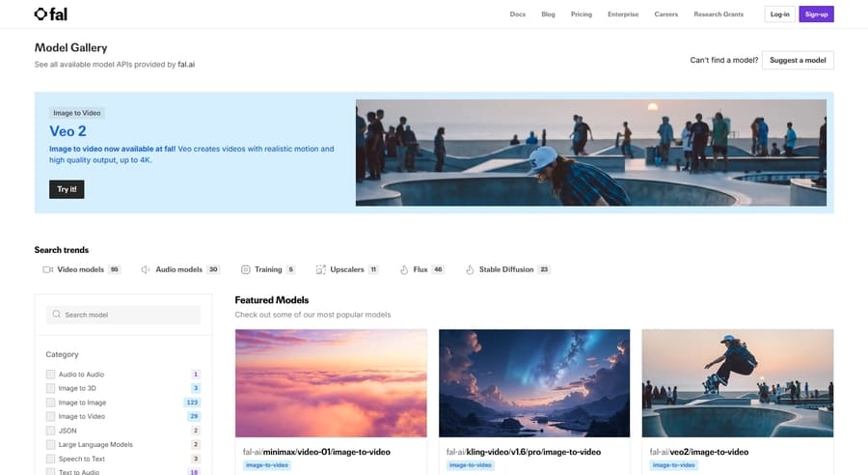Select the JSON category checkbox

click(x=50, y=431)
